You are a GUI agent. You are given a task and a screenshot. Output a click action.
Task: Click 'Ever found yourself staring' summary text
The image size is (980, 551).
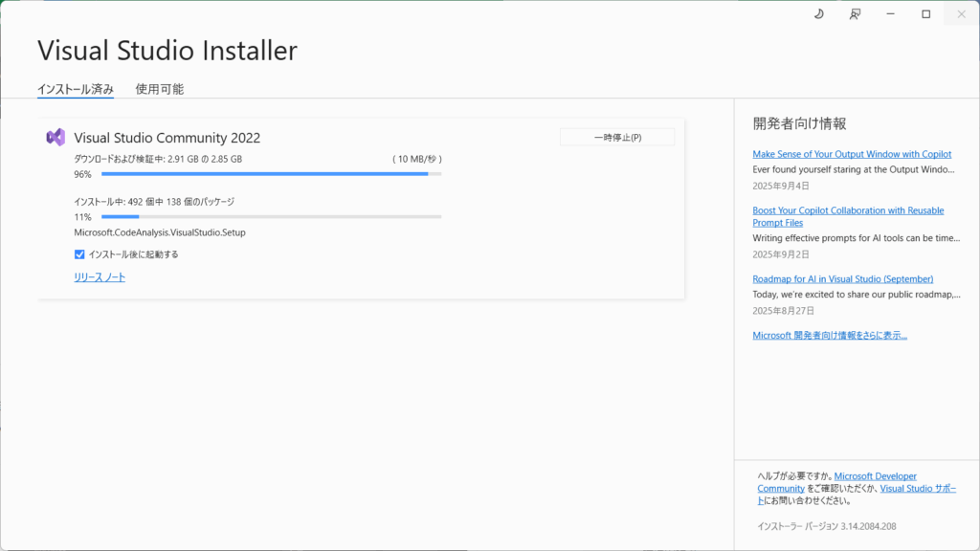[853, 169]
